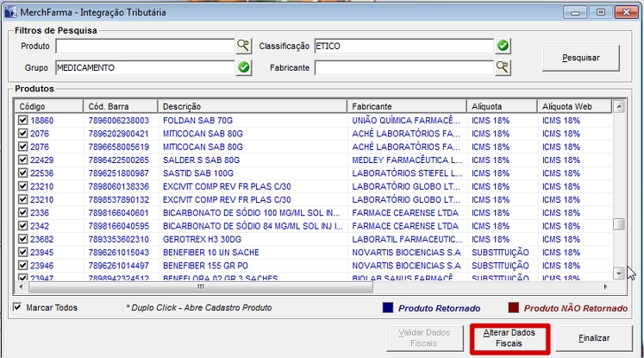Click into the Produto filter text field
Image resolution: width=644 pixels, height=358 pixels.
point(145,46)
